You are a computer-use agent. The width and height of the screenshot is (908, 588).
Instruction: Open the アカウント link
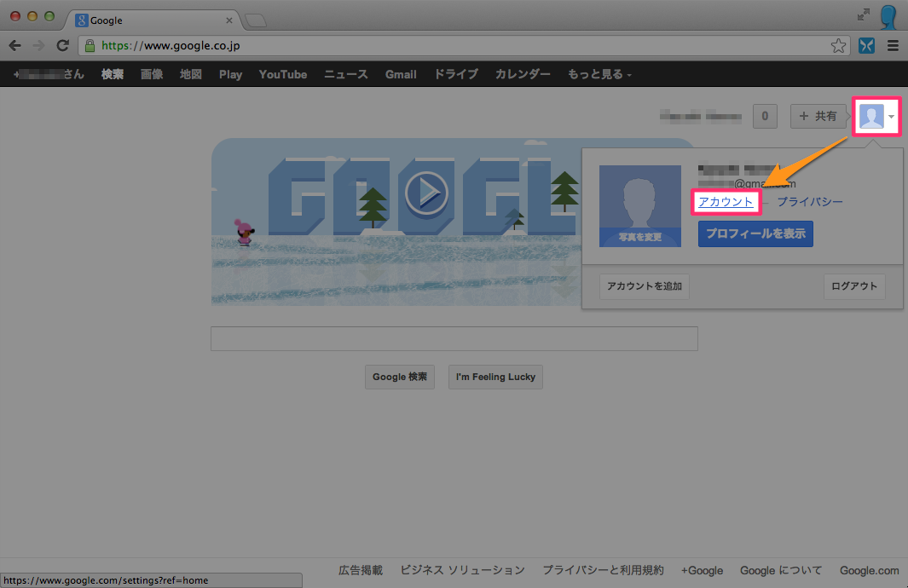tap(726, 202)
